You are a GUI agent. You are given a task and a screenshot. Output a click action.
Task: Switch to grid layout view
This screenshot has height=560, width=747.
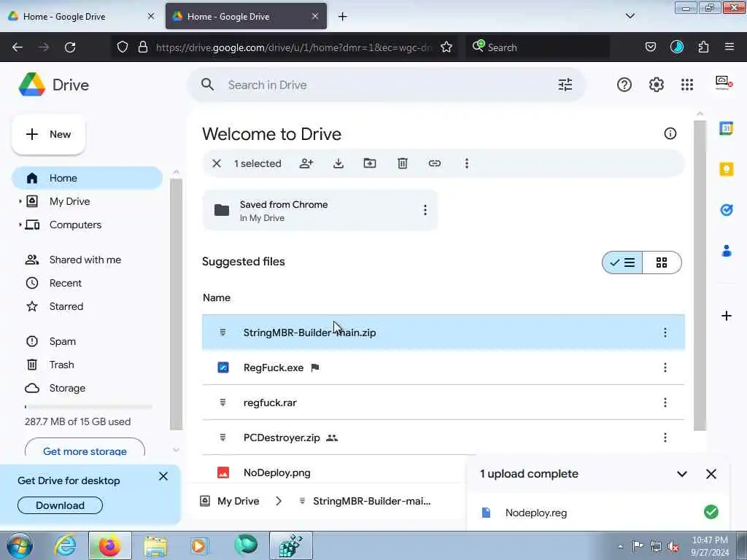(x=662, y=262)
